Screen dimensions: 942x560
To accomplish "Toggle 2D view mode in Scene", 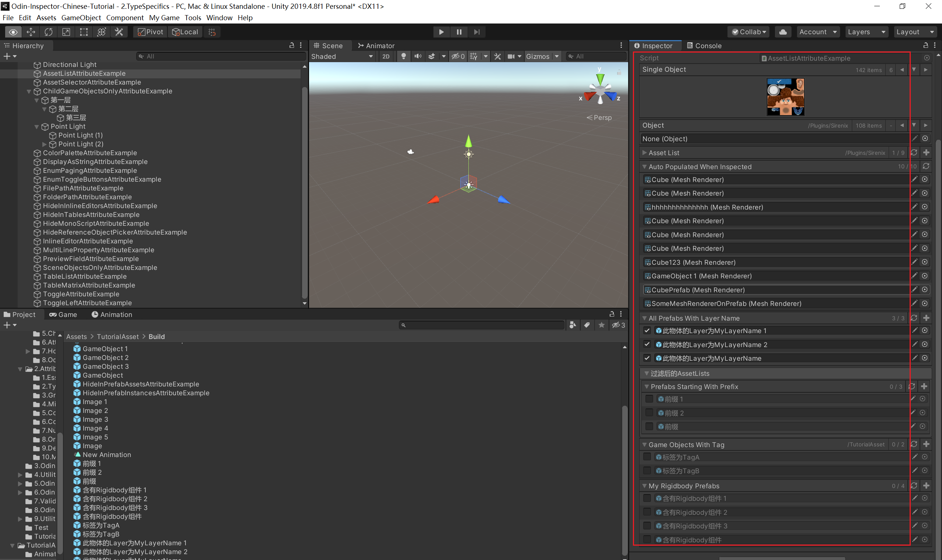I will (386, 56).
